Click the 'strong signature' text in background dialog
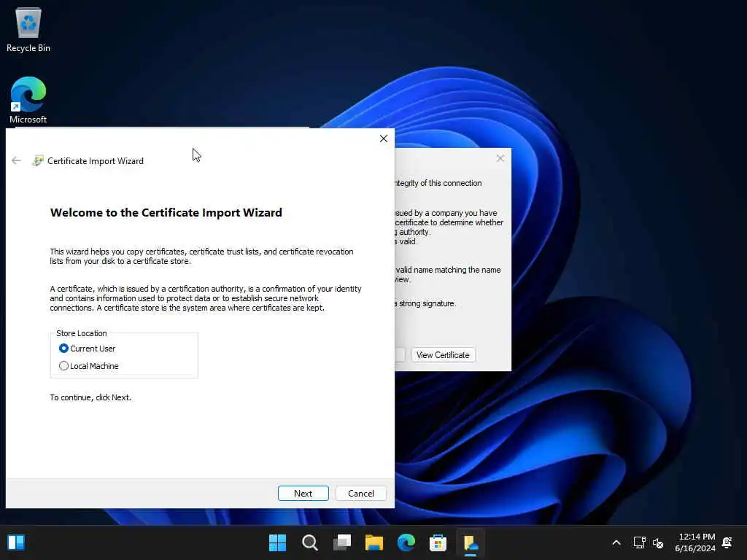Image resolution: width=747 pixels, height=560 pixels. tap(427, 304)
